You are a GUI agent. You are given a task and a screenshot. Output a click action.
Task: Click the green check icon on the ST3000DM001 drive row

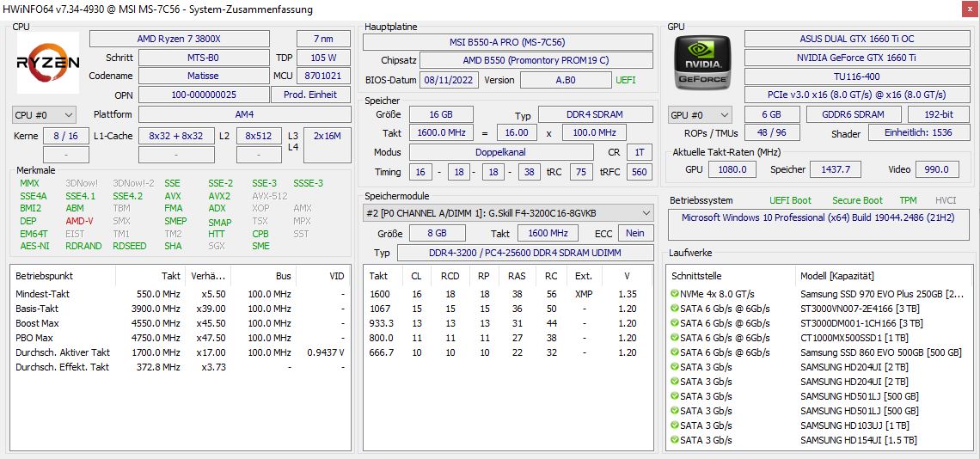point(674,323)
